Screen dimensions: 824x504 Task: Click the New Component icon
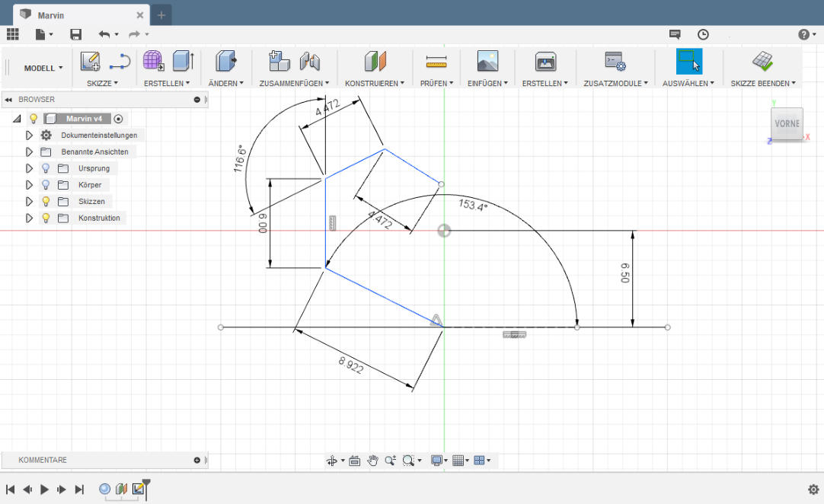coord(279,61)
